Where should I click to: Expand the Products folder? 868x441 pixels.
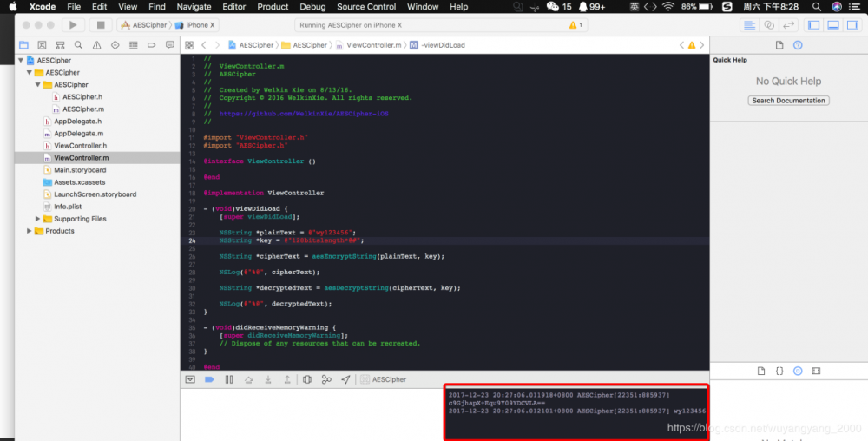pyautogui.click(x=30, y=231)
